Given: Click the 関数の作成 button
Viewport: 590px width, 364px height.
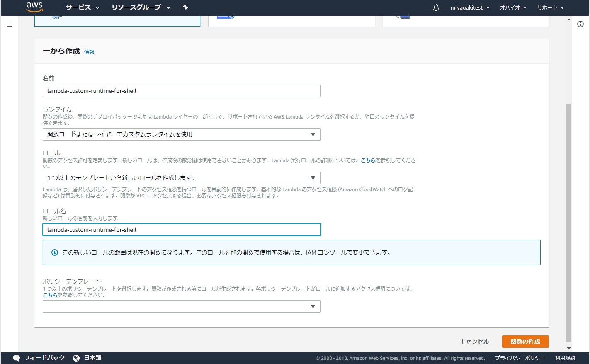Looking at the screenshot, I should tap(525, 342).
